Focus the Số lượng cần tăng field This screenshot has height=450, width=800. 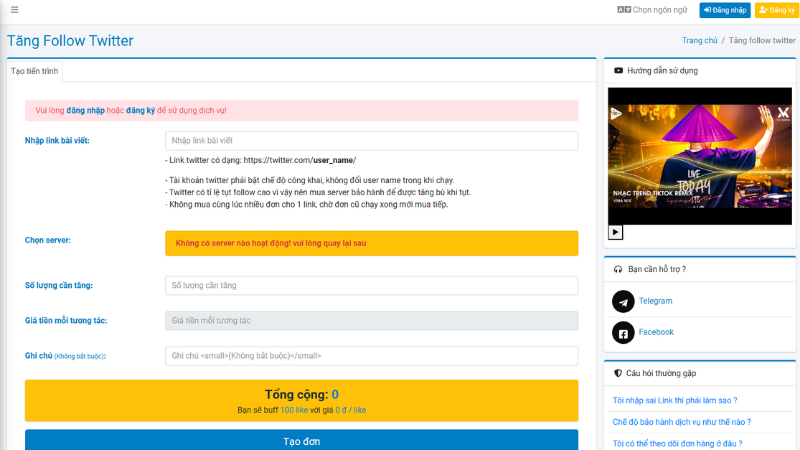point(371,286)
